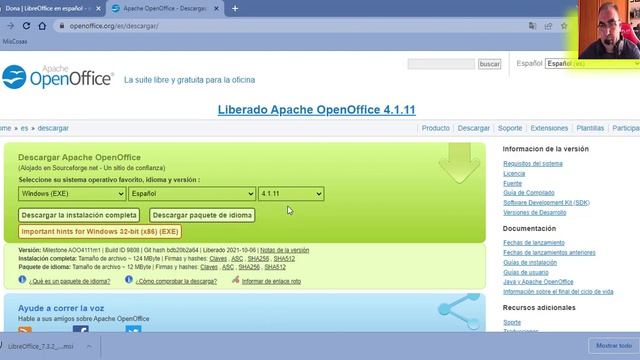
Task: Open the Soporte menu item
Action: (510, 128)
